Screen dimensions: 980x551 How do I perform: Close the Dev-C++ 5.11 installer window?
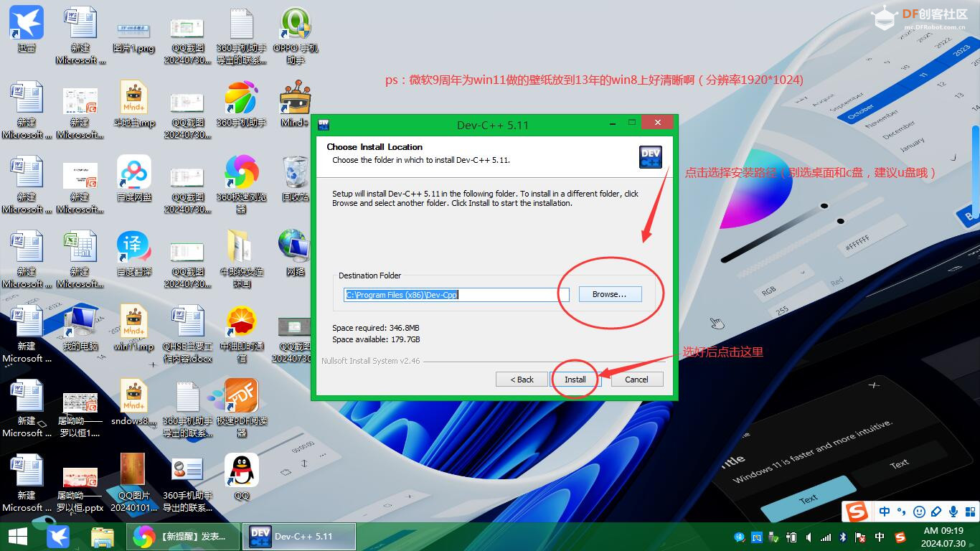[657, 123]
